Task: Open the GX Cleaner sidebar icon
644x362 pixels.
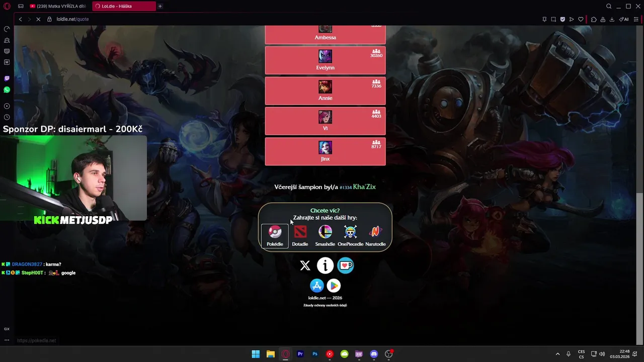Action: point(7,40)
